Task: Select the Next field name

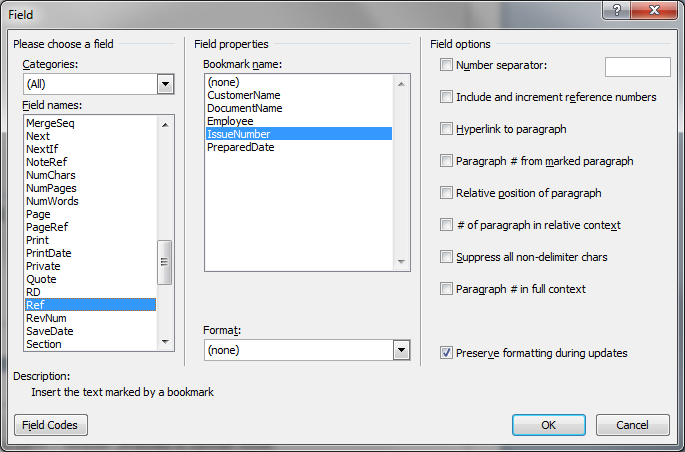Action: click(90, 136)
